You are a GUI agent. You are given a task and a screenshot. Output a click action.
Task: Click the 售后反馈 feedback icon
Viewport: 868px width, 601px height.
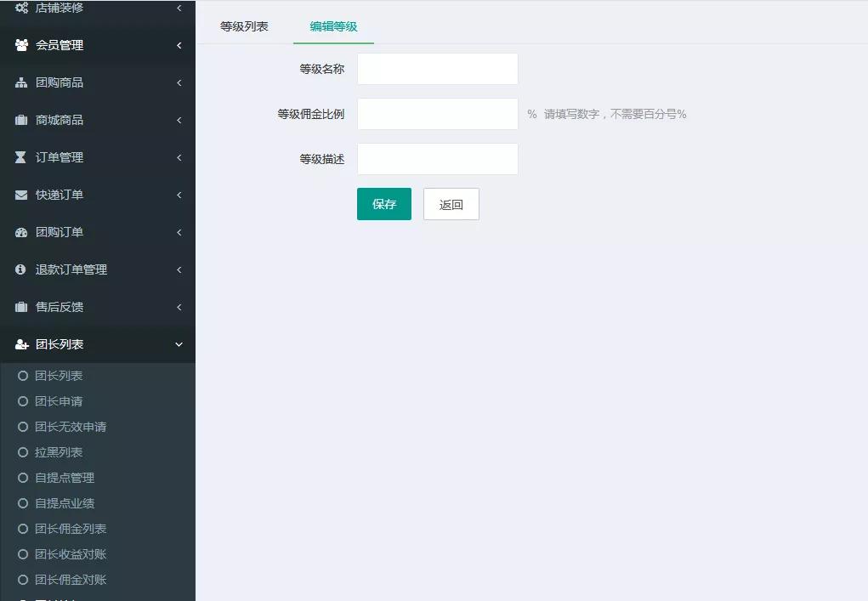20,307
